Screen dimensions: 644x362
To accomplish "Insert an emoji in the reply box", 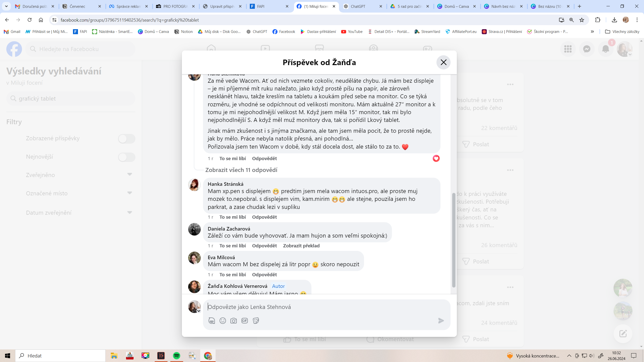I will (x=223, y=321).
